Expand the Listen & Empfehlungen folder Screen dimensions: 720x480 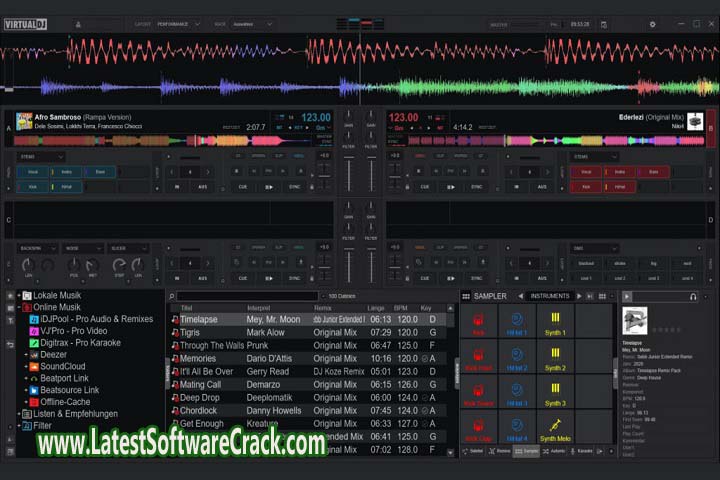point(19,414)
